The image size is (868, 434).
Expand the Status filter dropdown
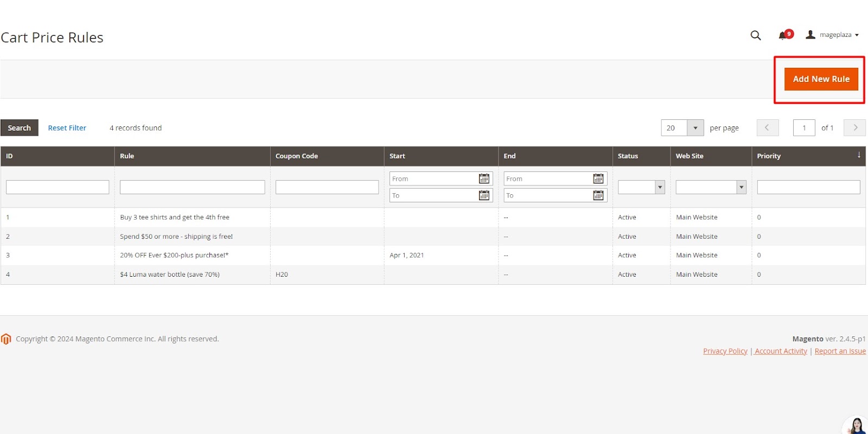[641, 187]
